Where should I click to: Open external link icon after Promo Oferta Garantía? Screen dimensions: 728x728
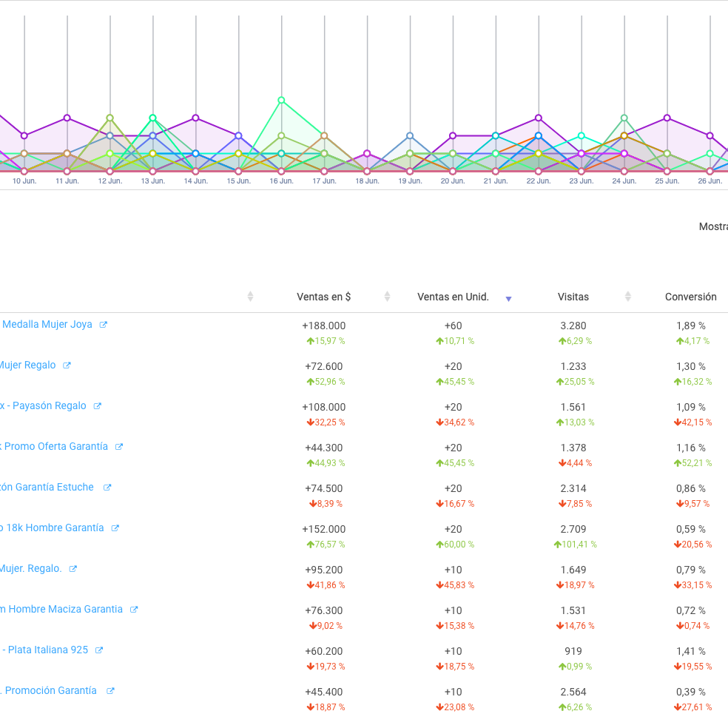[119, 447]
